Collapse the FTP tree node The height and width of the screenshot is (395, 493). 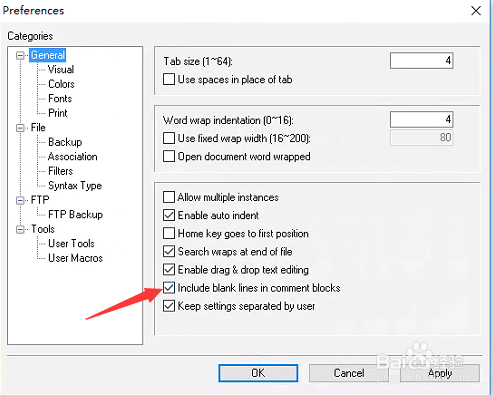coord(21,200)
